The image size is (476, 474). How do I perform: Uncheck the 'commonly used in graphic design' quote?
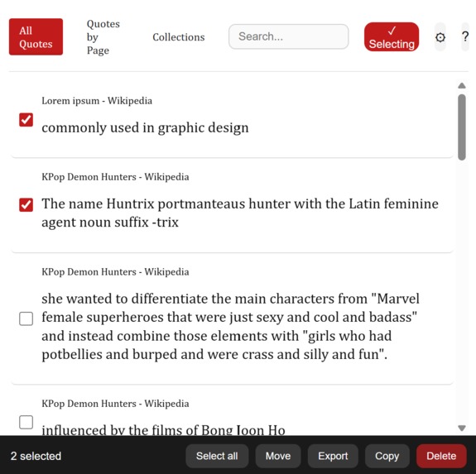pyautogui.click(x=26, y=119)
